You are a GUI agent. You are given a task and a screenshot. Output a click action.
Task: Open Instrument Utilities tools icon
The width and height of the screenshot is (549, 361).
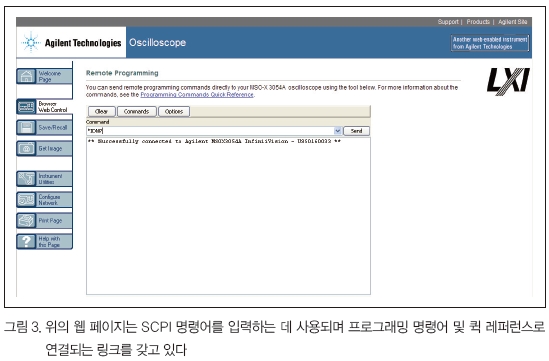(26, 179)
